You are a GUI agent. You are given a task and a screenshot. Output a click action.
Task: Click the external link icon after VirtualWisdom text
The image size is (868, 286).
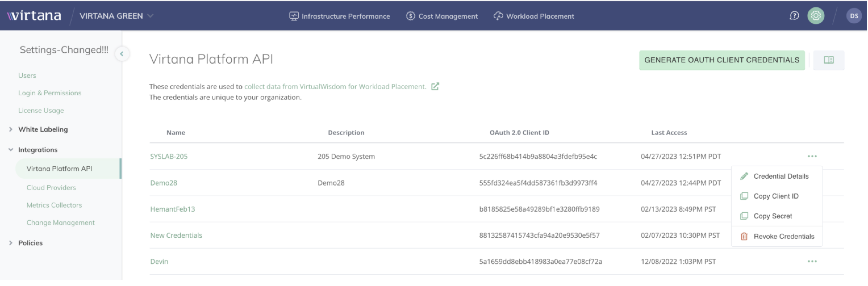point(435,87)
